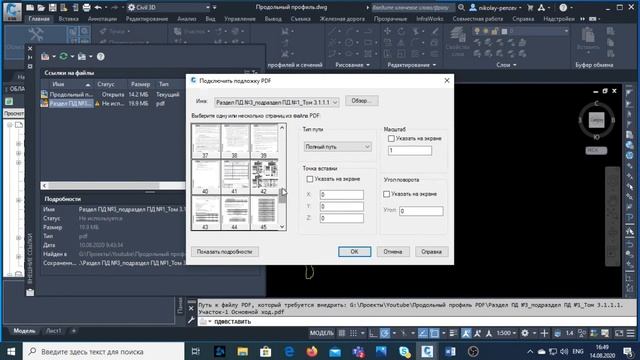Switch to the Лист1 layout tab
The image size is (640, 360).
(53, 331)
